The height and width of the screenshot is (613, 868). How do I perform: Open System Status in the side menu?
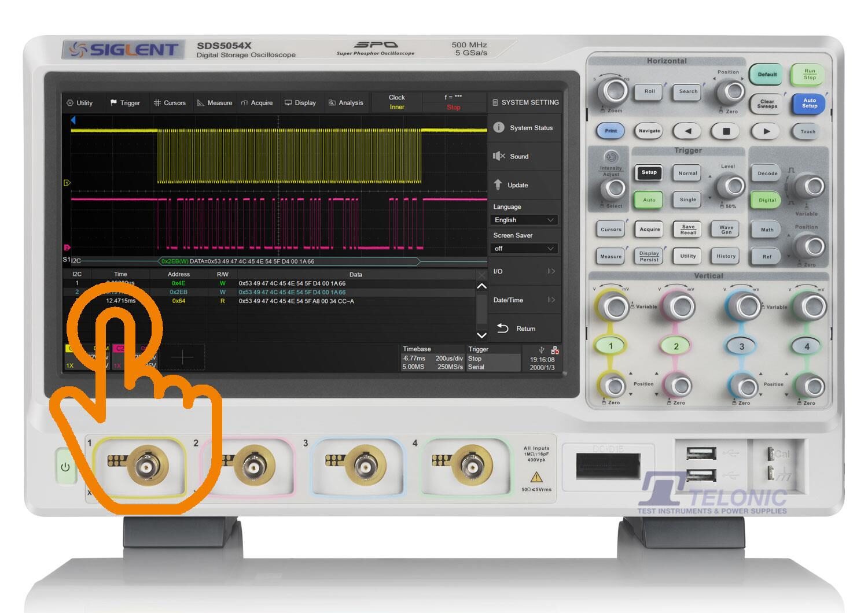524,128
